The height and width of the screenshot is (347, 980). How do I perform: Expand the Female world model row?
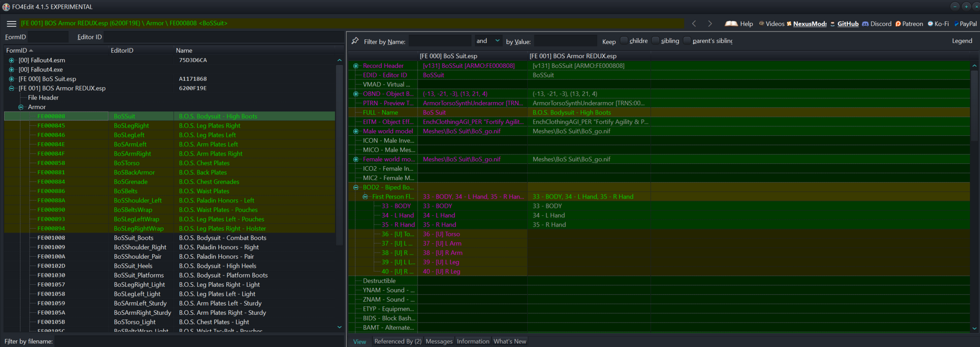point(356,159)
